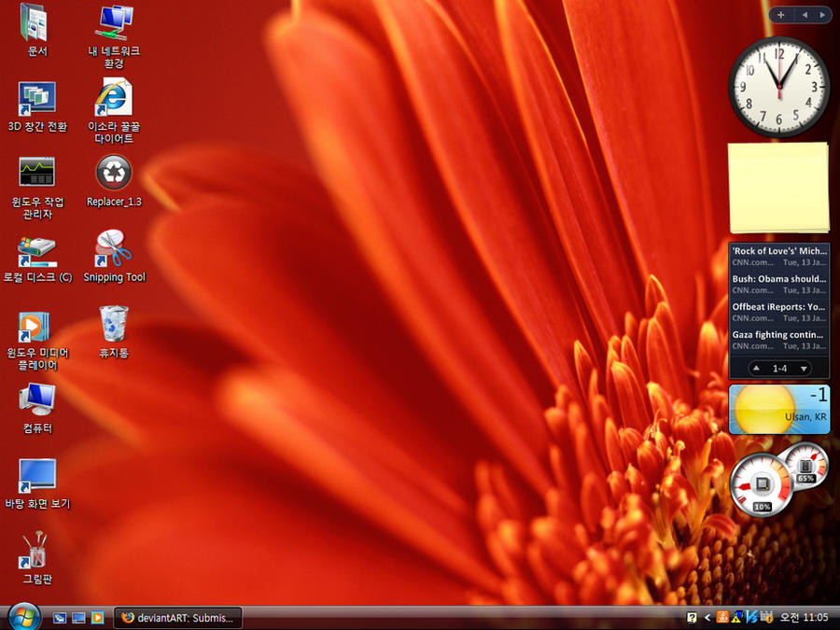Launch Media Player from quick launch
Image resolution: width=840 pixels, height=630 pixels.
tap(97, 618)
